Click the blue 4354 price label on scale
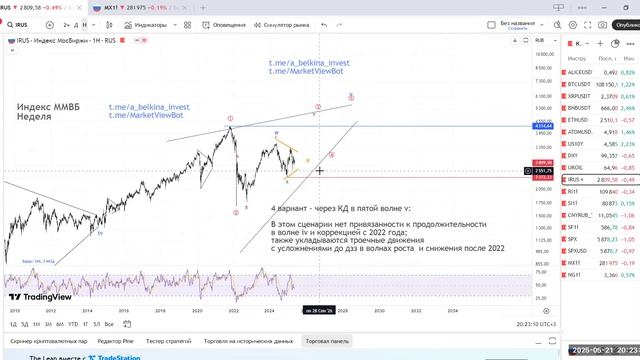The image size is (640, 360). point(543,126)
